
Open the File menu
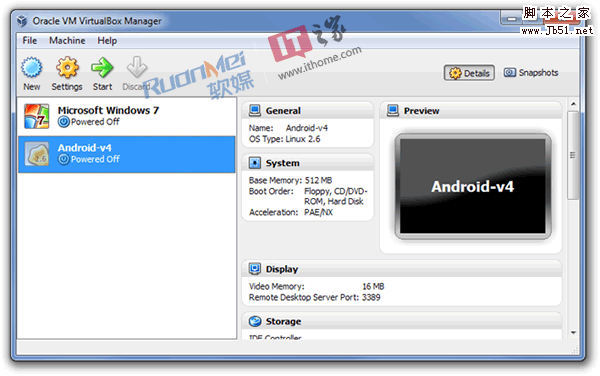pos(29,41)
